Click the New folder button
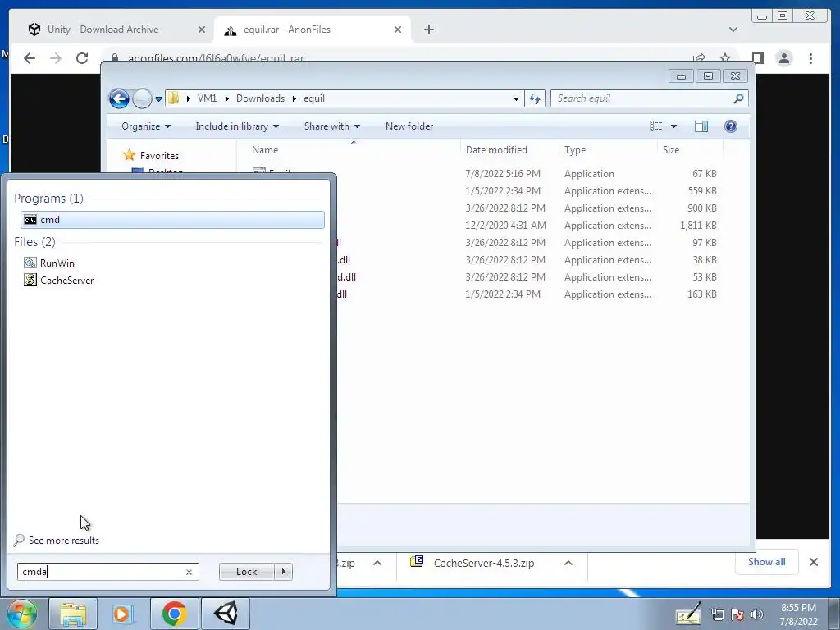 coord(409,126)
